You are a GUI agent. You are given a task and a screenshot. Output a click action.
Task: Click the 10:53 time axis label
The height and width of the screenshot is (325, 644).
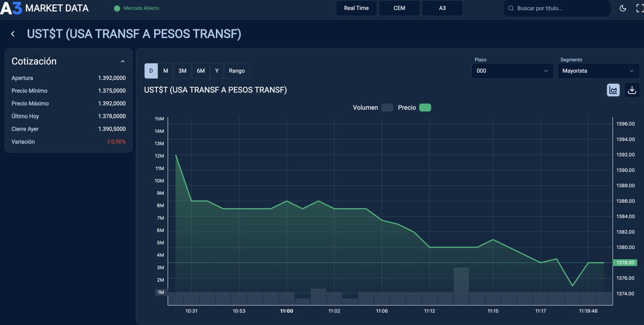pos(239,311)
